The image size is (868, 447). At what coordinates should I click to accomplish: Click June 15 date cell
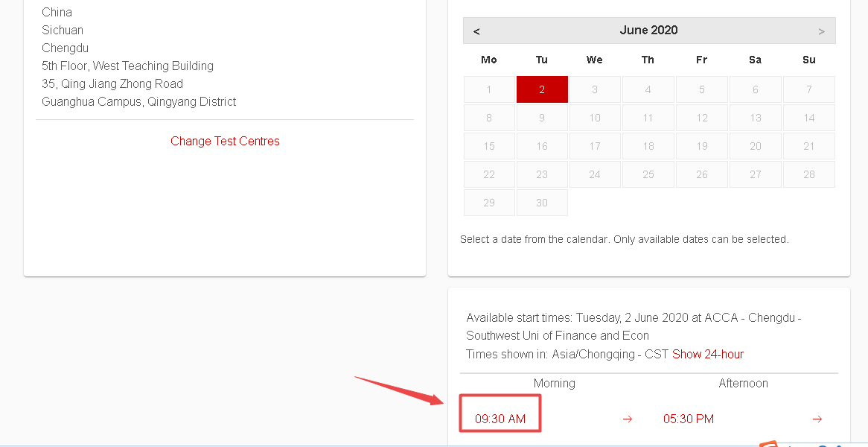coord(489,146)
